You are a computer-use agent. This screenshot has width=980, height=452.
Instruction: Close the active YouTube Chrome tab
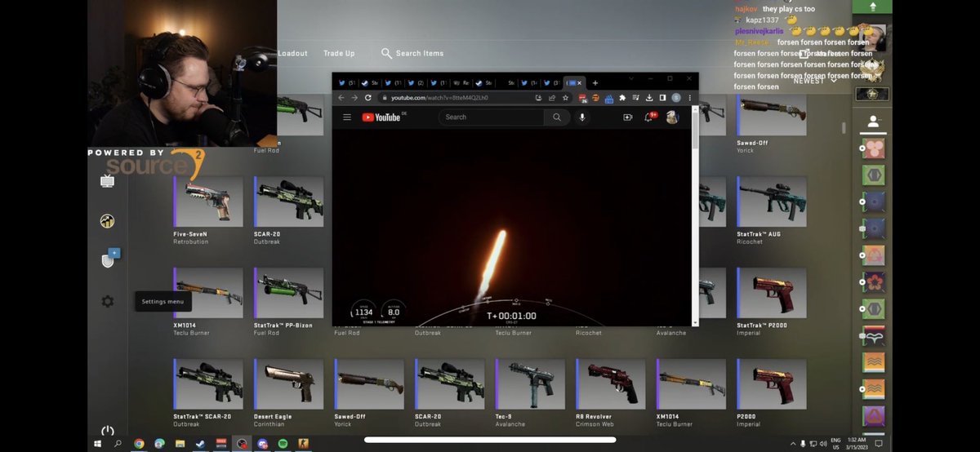[580, 82]
